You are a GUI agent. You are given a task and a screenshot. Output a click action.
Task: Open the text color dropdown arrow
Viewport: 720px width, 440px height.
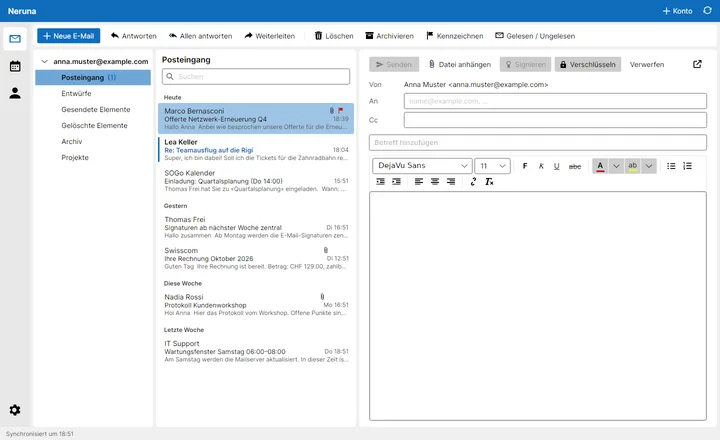616,166
